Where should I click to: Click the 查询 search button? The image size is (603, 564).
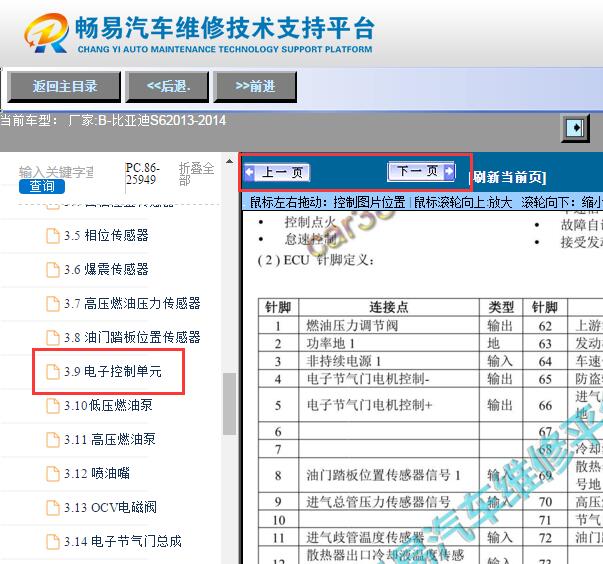coord(42,186)
